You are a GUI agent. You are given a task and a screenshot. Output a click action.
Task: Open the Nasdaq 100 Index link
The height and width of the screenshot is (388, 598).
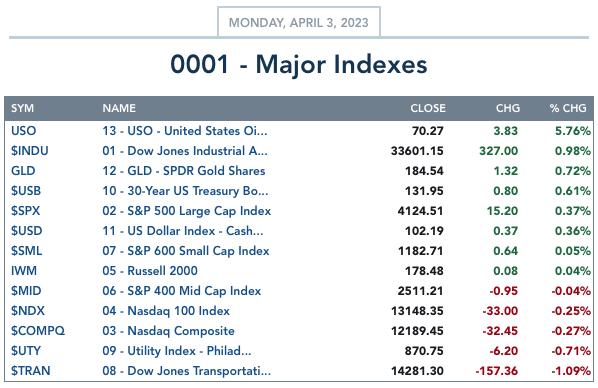point(166,311)
